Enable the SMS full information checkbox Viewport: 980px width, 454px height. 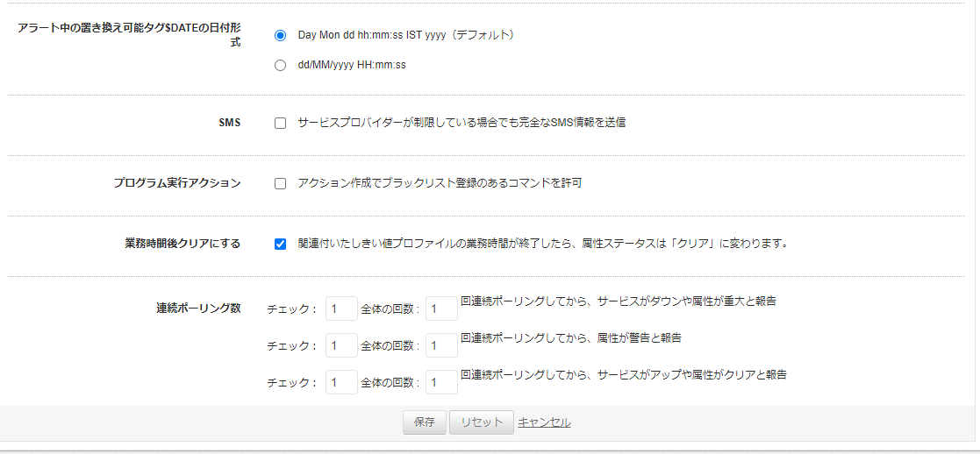(x=280, y=124)
